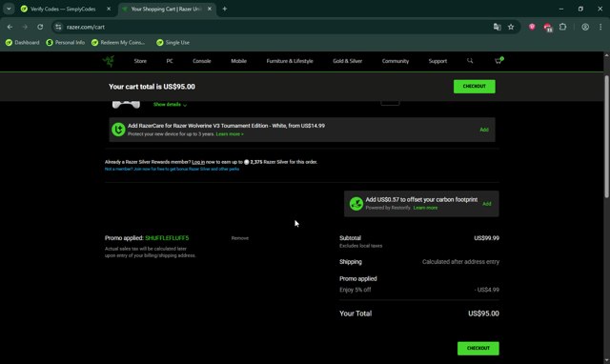The image size is (610, 364).
Task: Select the Your Shopping Cart Razer tab
Action: point(166,9)
